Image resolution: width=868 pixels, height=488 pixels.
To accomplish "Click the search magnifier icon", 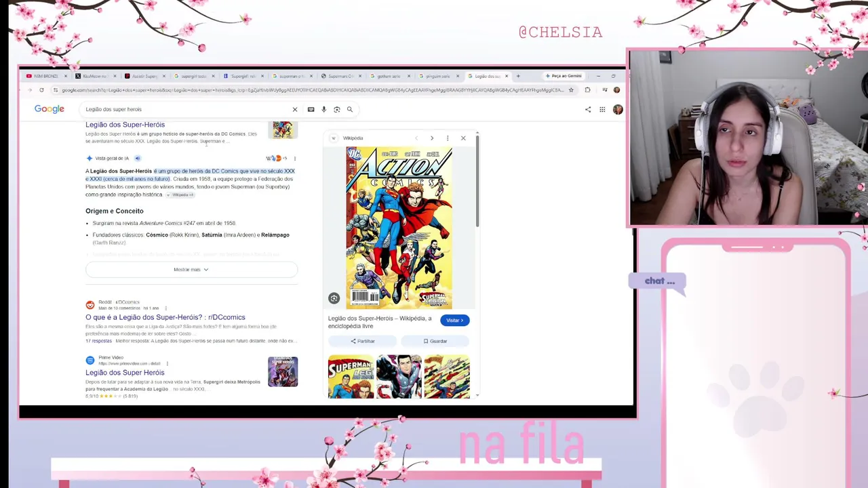I will pyautogui.click(x=350, y=109).
